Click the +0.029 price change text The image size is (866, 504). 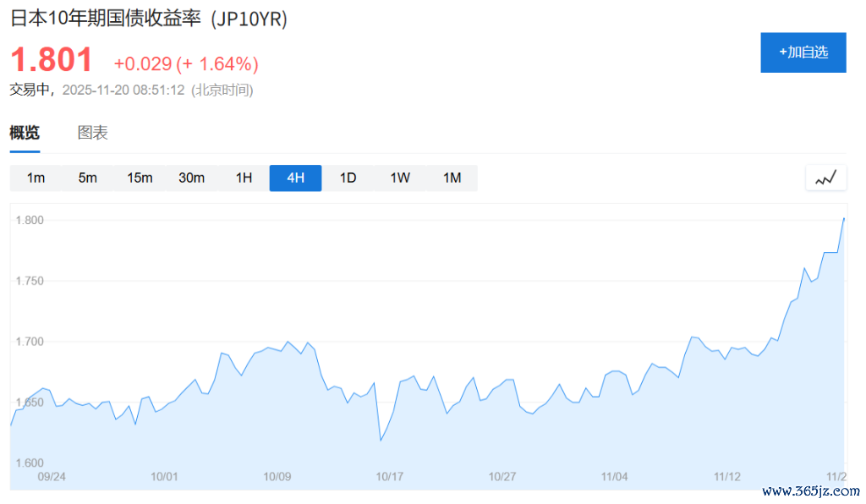coord(142,64)
